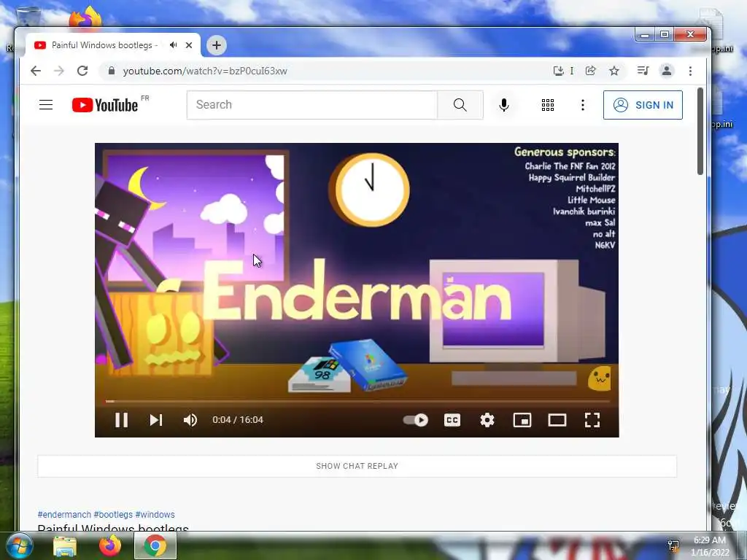This screenshot has width=747, height=560.
Task: Enable miniplayer mode
Action: [x=522, y=420]
